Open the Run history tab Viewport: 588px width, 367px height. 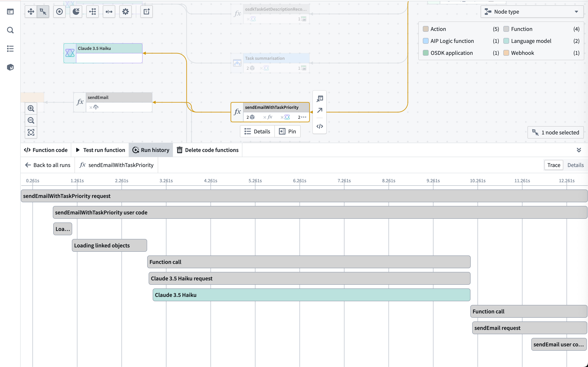pyautogui.click(x=151, y=150)
